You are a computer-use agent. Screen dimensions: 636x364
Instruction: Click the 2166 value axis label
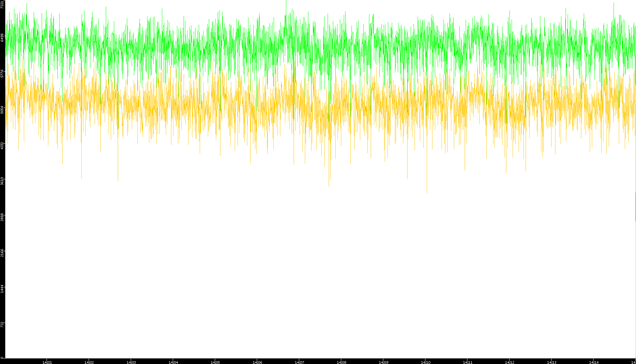[2, 253]
